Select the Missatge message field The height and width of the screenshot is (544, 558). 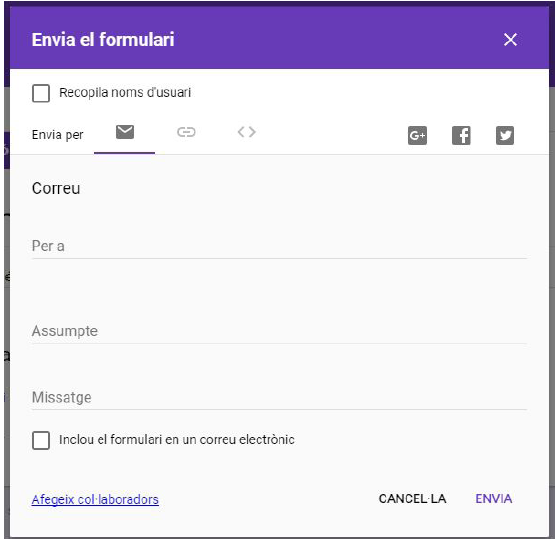pyautogui.click(x=279, y=397)
